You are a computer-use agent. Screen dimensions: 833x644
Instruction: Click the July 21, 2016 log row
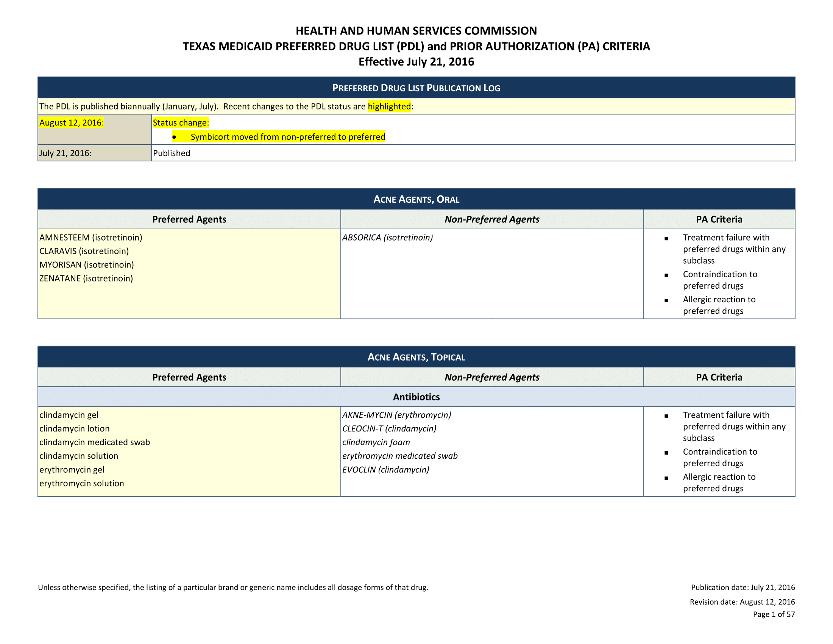[66, 153]
